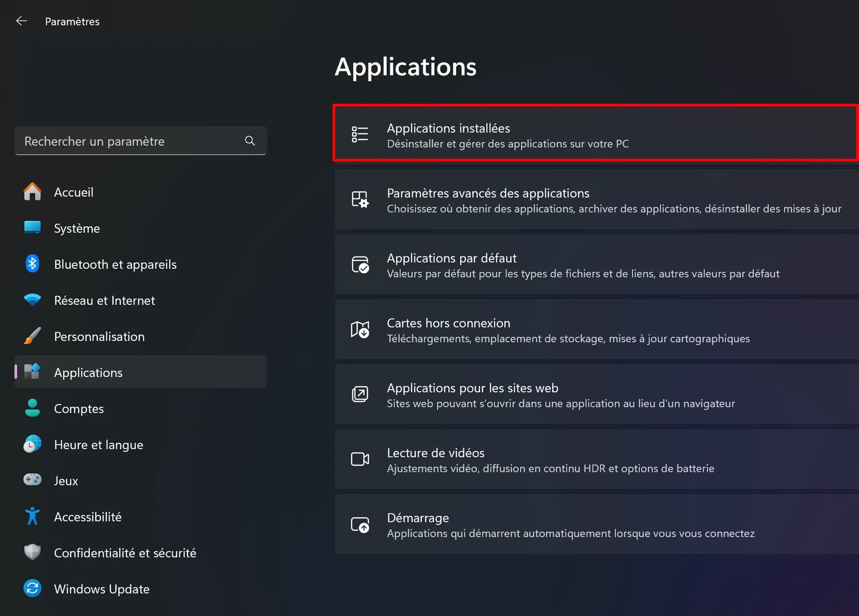Click the back arrow next to Paramètres
The width and height of the screenshot is (859, 616).
(21, 21)
